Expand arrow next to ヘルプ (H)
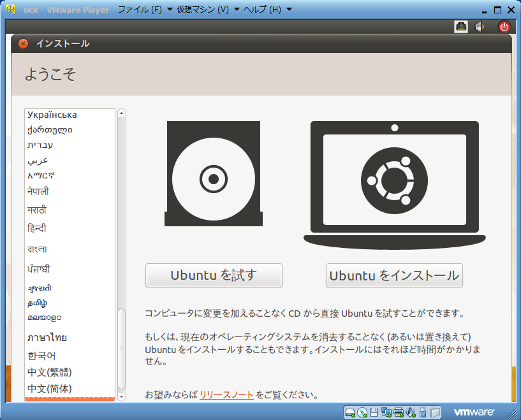 (289, 10)
